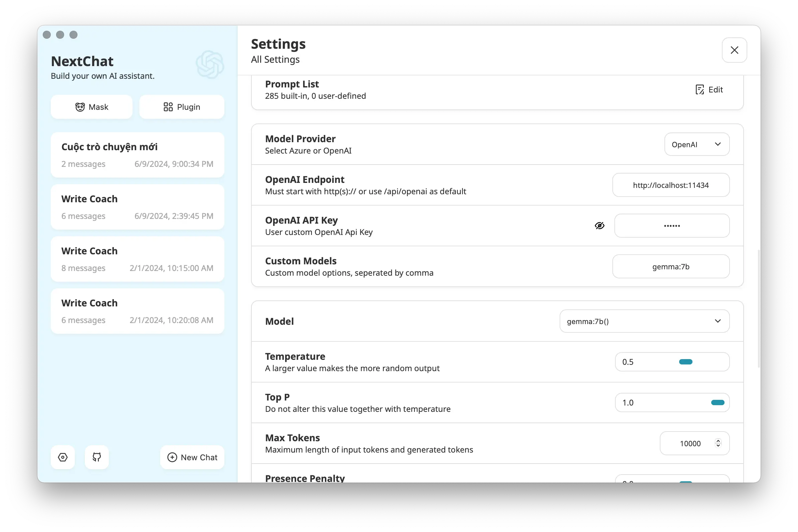Click the plus icon for New Chat
This screenshot has width=798, height=532.
pyautogui.click(x=172, y=457)
